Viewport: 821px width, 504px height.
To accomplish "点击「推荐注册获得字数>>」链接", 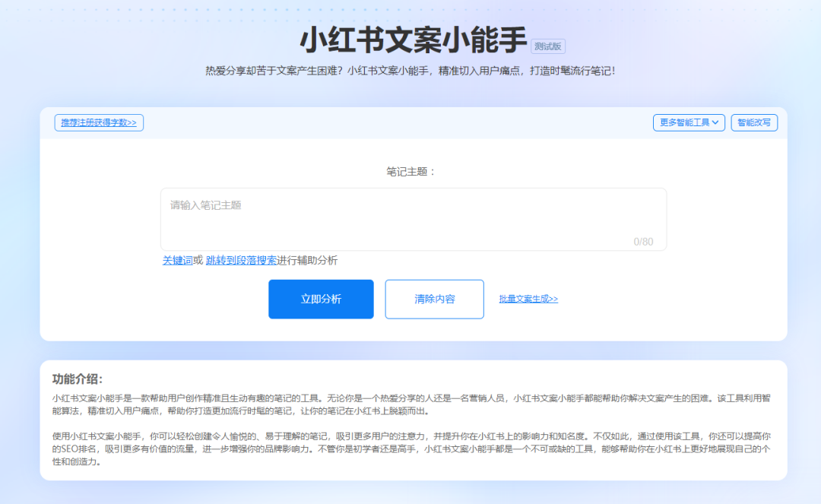I will [x=98, y=122].
